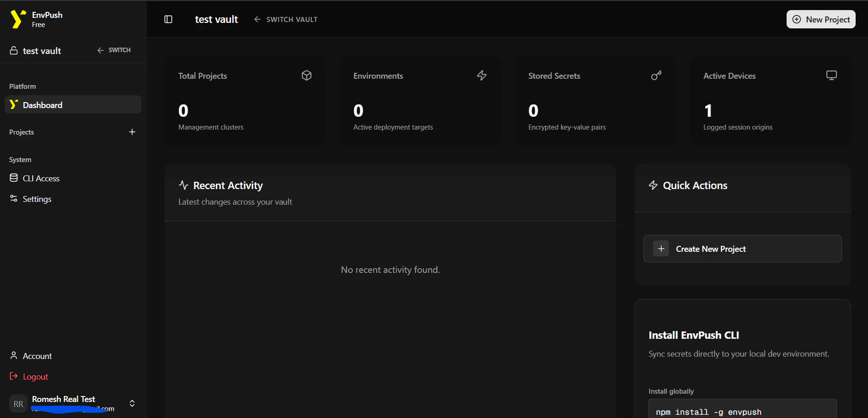The height and width of the screenshot is (418, 868).
Task: Click the Environments lightning icon
Action: (482, 76)
